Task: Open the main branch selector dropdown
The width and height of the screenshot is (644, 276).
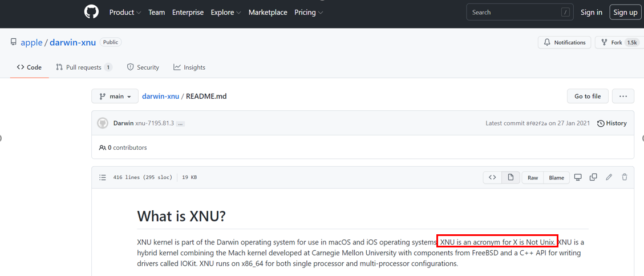Action: 115,96
